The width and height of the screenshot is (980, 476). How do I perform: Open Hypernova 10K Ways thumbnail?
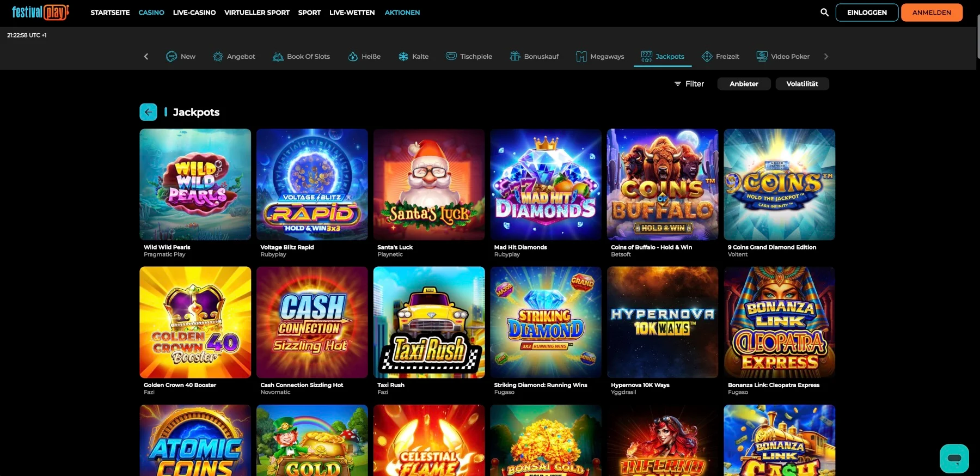663,322
